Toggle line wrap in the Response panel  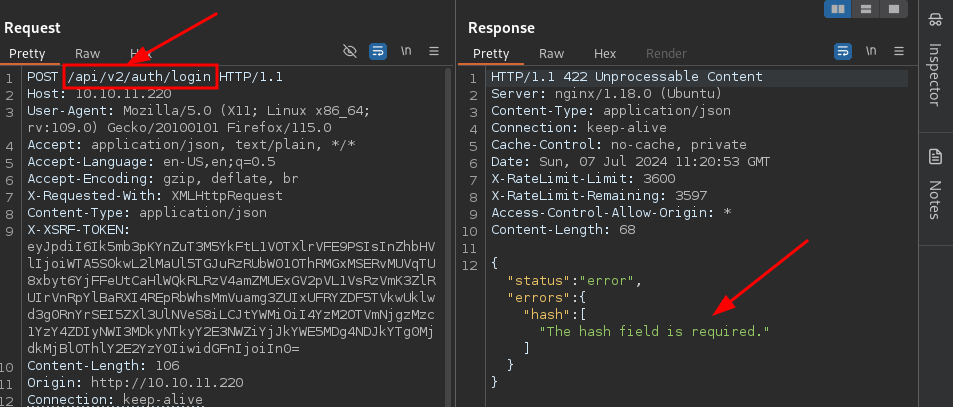pos(843,51)
